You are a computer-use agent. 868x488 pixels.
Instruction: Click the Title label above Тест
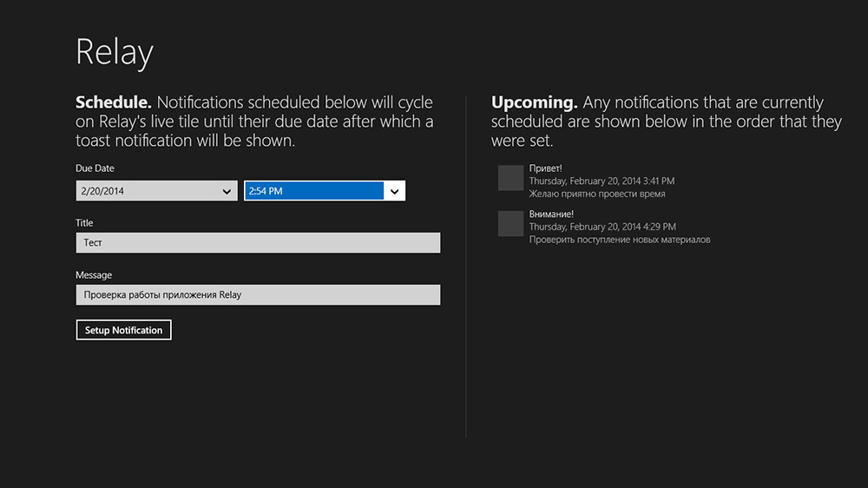84,222
